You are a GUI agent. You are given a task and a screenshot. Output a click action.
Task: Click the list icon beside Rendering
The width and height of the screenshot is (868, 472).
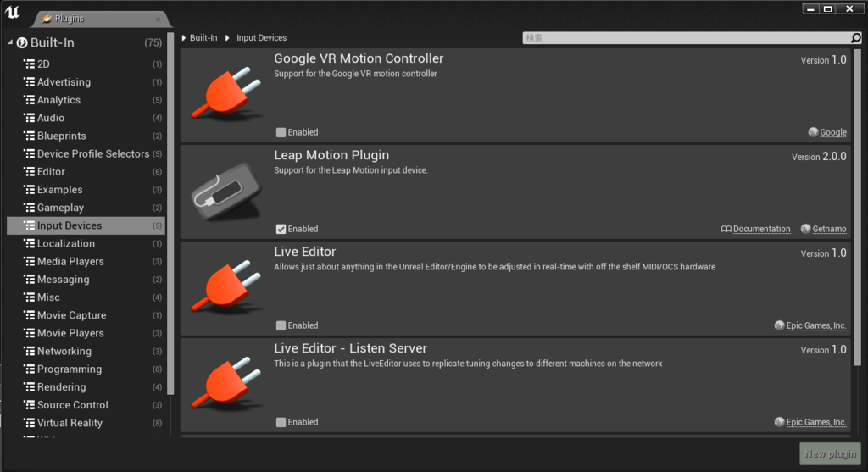(30, 387)
